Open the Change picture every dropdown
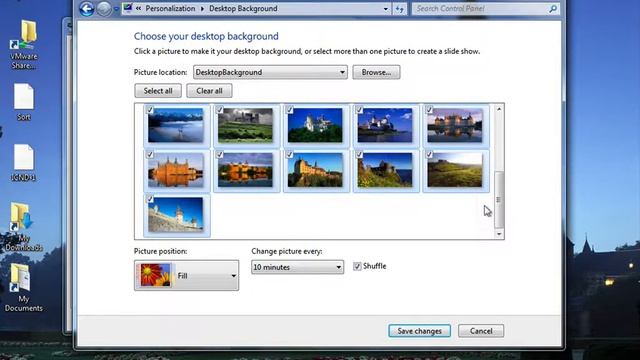The height and width of the screenshot is (360, 640). (297, 267)
